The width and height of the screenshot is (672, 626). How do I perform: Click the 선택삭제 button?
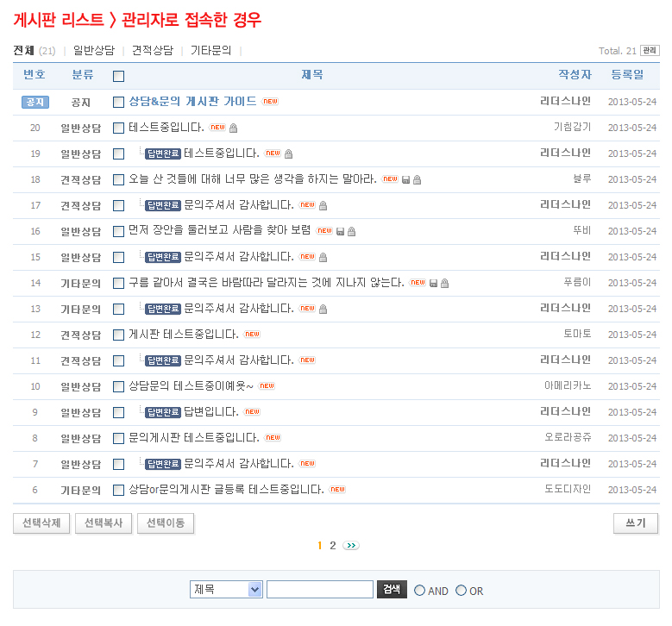coord(41,523)
